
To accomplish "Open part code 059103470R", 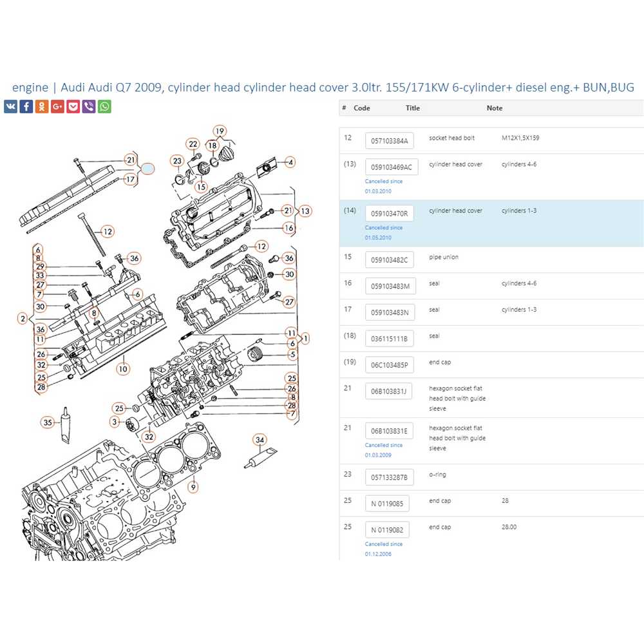I will (390, 214).
